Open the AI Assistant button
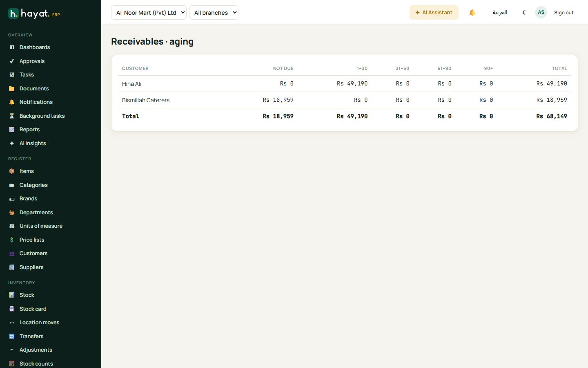Viewport: 588px width, 368px height. [x=434, y=13]
